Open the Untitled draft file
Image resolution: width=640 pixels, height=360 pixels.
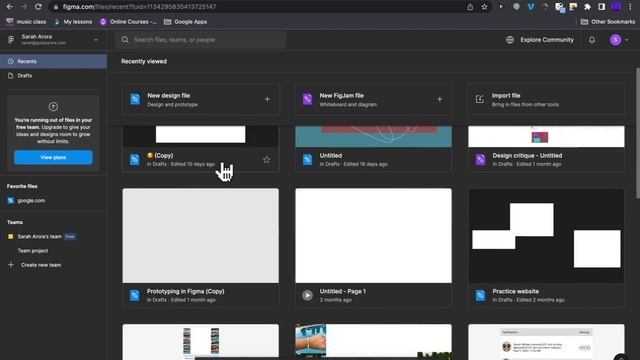[x=373, y=149]
